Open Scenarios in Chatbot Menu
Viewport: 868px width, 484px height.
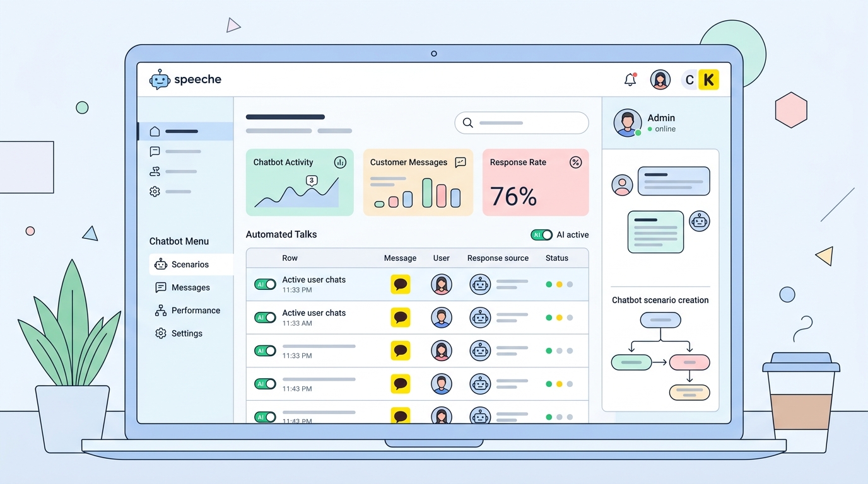[191, 265]
